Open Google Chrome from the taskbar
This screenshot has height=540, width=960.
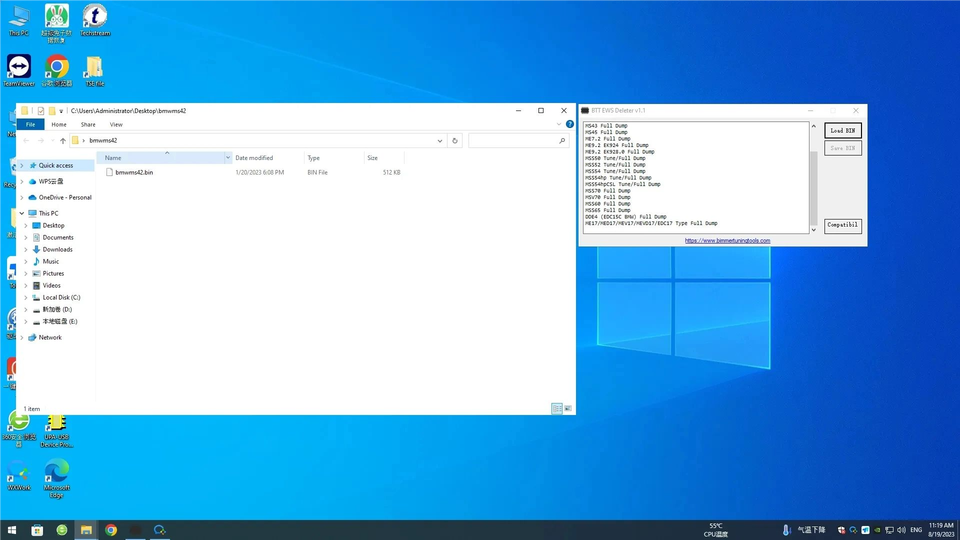(x=110, y=530)
